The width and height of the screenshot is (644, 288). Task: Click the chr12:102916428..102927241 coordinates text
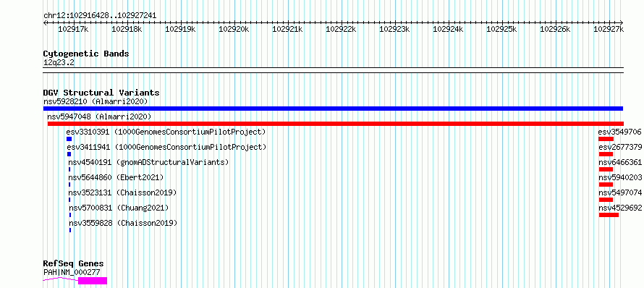coord(100,16)
